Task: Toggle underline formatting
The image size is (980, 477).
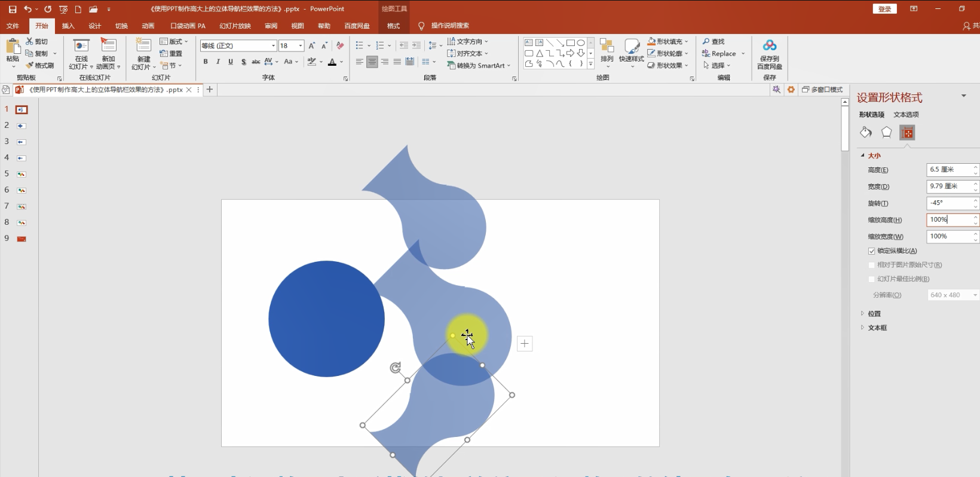Action: coord(231,62)
